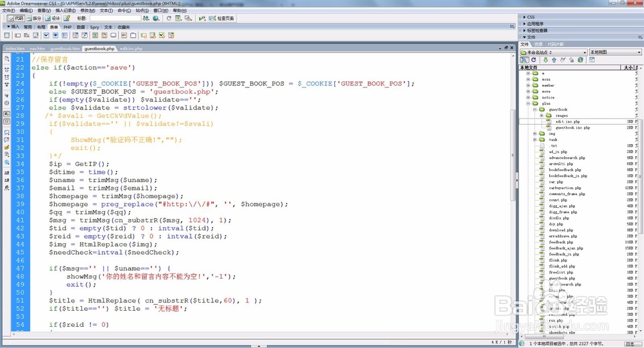
Task: Collapse the 插入 Insert panel arrow
Action: [x=8, y=26]
